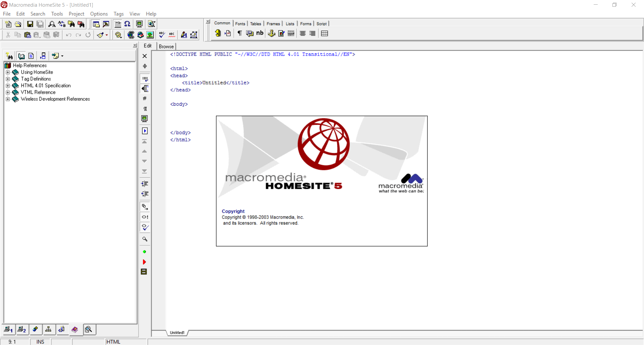Unindent the selection with the unindent icon

pyautogui.click(x=145, y=194)
